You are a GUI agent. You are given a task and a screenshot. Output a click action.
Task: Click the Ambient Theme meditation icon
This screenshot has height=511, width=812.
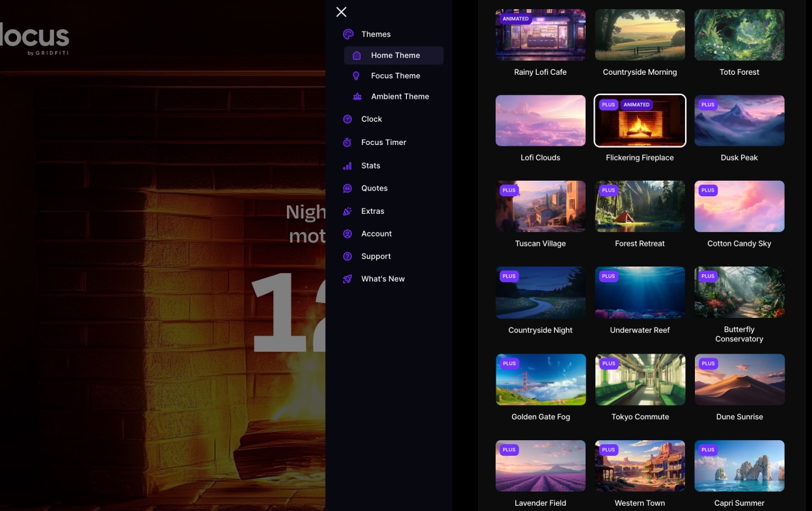click(x=357, y=96)
